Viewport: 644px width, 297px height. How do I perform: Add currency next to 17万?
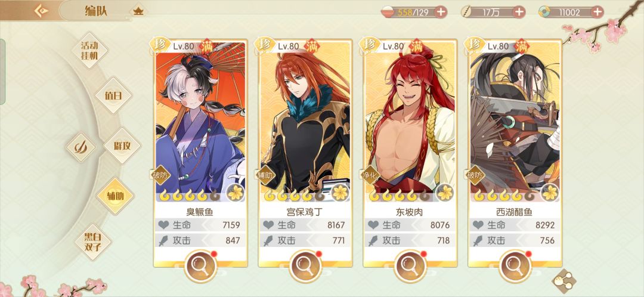tap(519, 12)
